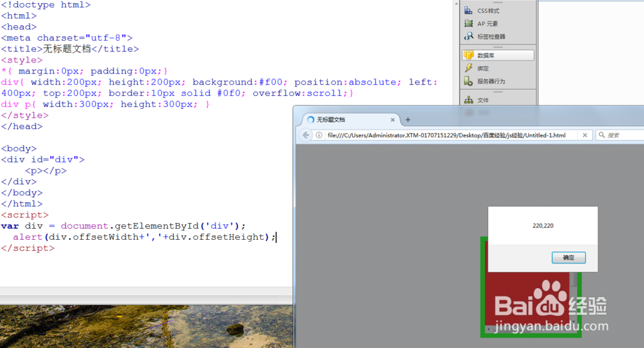Click the var div = document line
The image size is (644, 348).
123,226
